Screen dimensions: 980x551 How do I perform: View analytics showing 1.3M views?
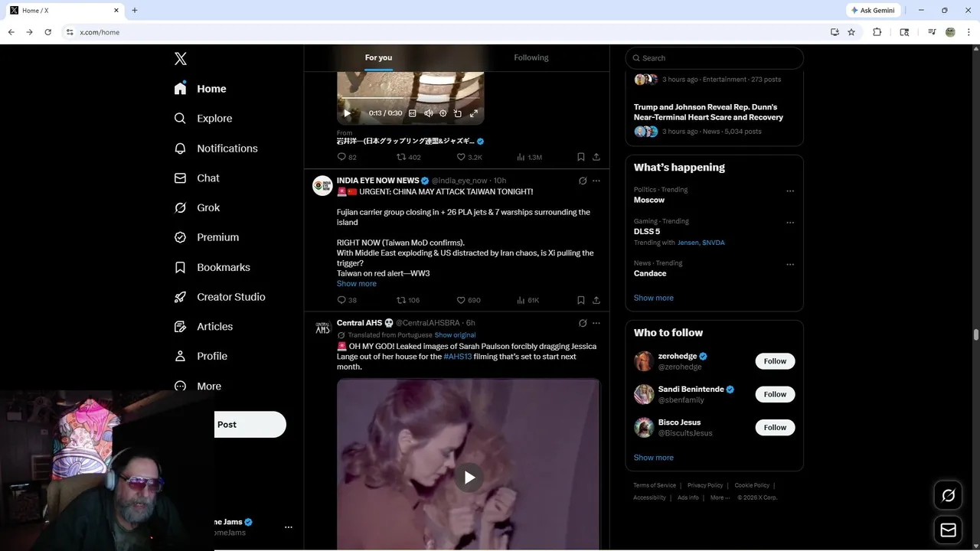point(529,157)
